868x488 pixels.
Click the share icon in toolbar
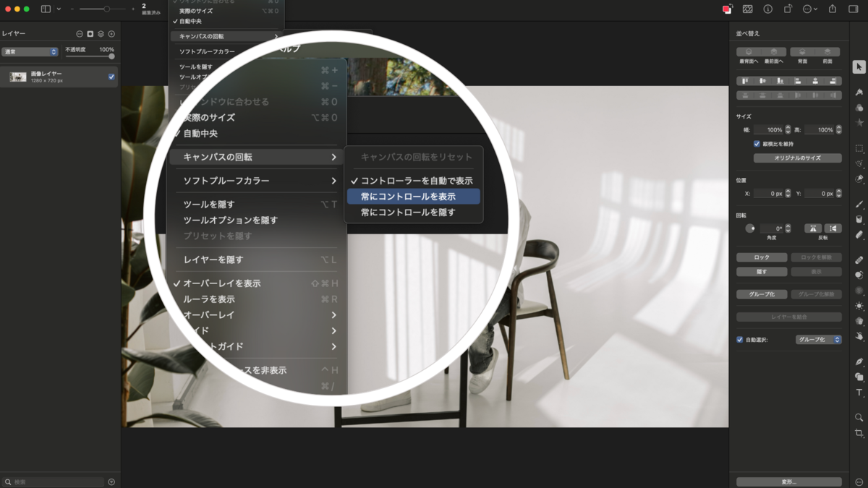(x=832, y=9)
